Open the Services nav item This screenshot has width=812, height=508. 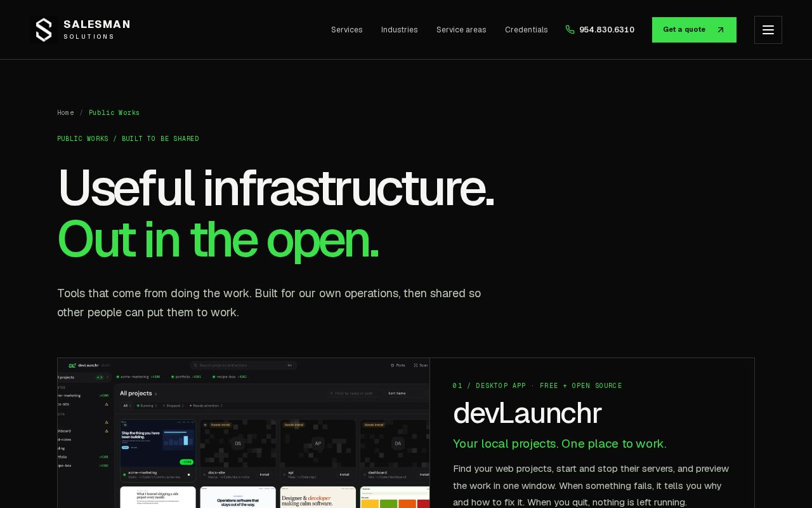tap(347, 30)
